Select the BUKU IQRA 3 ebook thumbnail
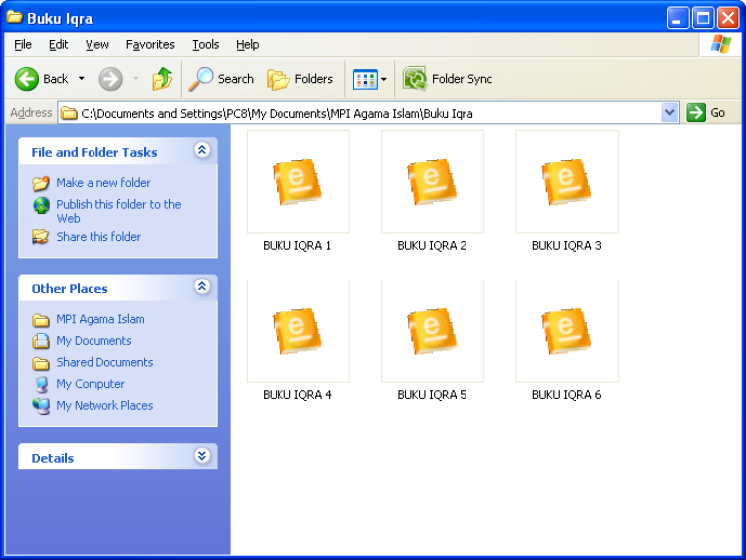 [x=567, y=182]
